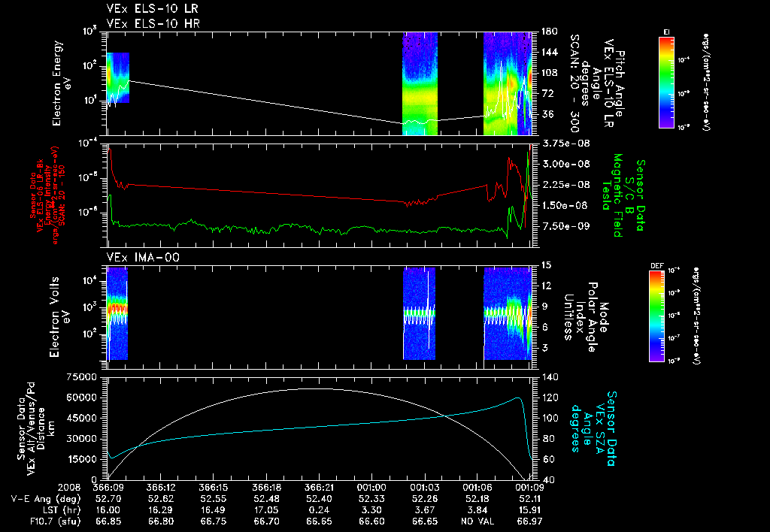Click the LST value '17.05'
The width and height of the screenshot is (770, 532).
[x=267, y=510]
